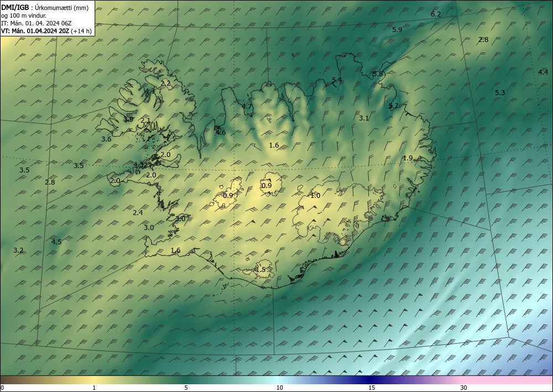
Task: Click the 4.3 value in the Westfjords
Action: pos(150,91)
